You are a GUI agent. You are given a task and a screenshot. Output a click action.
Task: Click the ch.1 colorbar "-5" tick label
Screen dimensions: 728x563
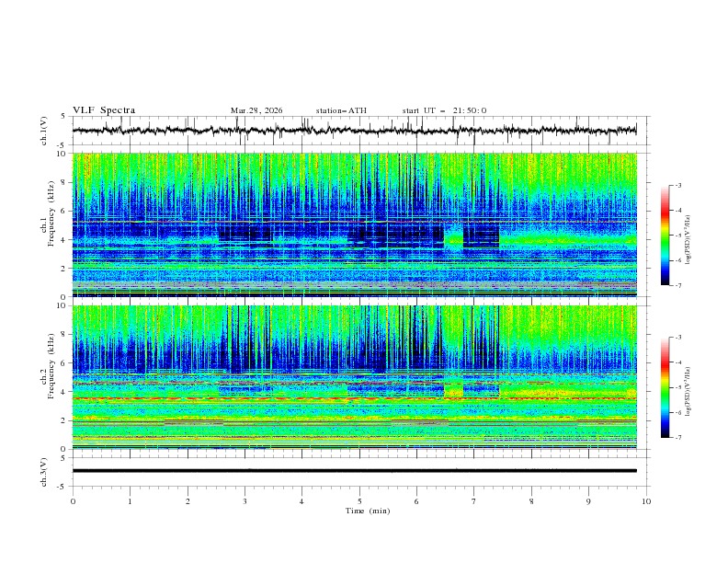(678, 236)
